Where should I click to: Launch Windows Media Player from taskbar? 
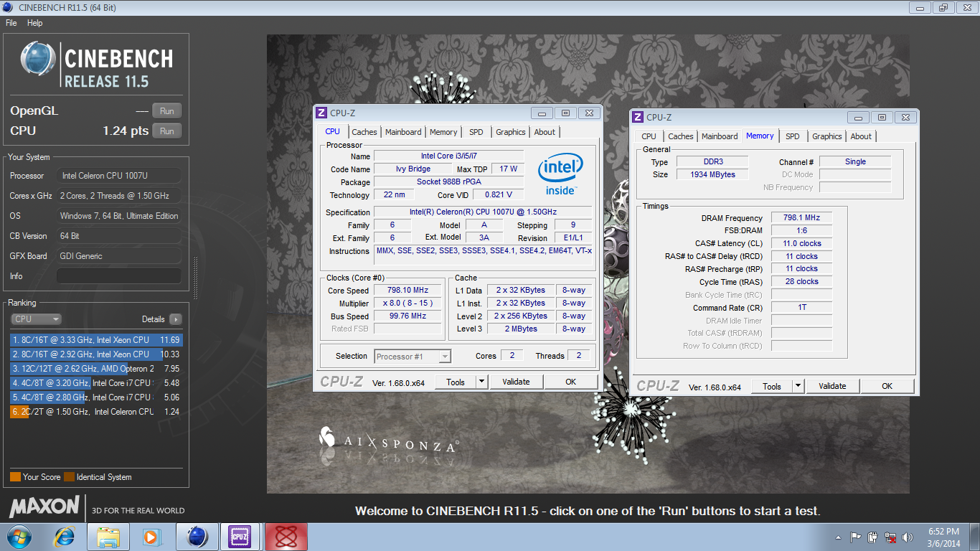(151, 537)
